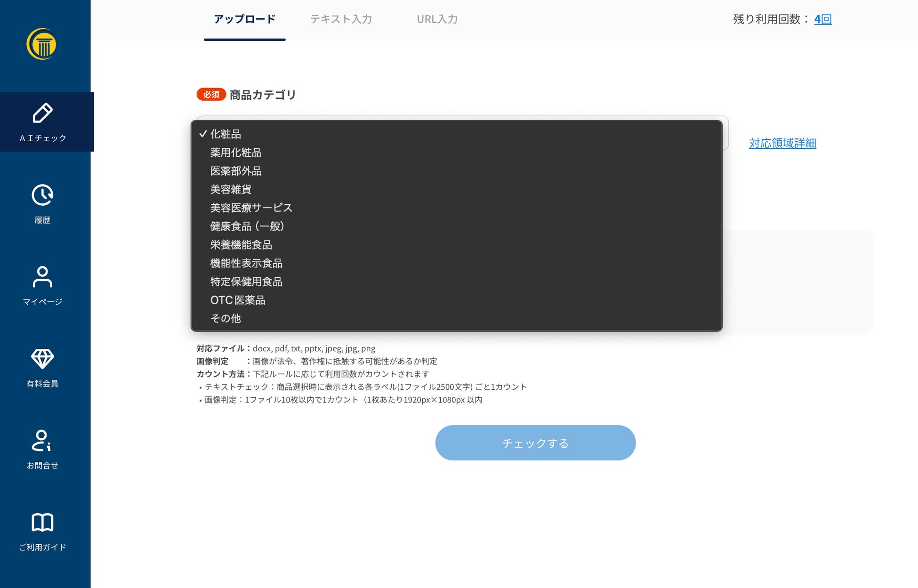
Task: Switch to URL入力 tab
Action: pyautogui.click(x=437, y=19)
